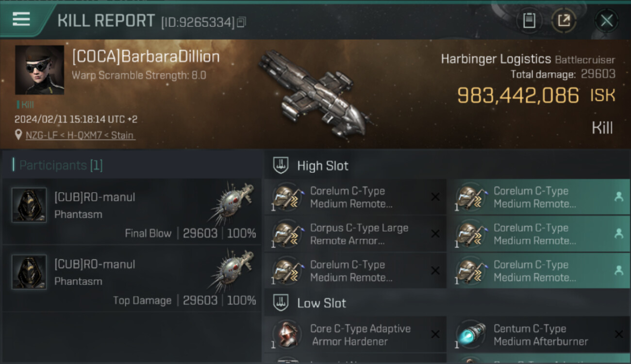The height and width of the screenshot is (364, 631).
Task: Open the Final Blow R0-manul portrait
Action: coord(29,205)
